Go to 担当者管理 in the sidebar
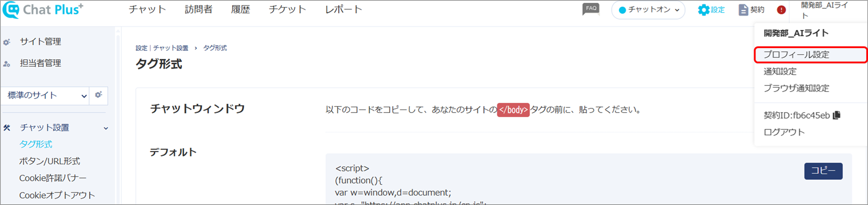Screen dimensions: 868x205 point(40,63)
